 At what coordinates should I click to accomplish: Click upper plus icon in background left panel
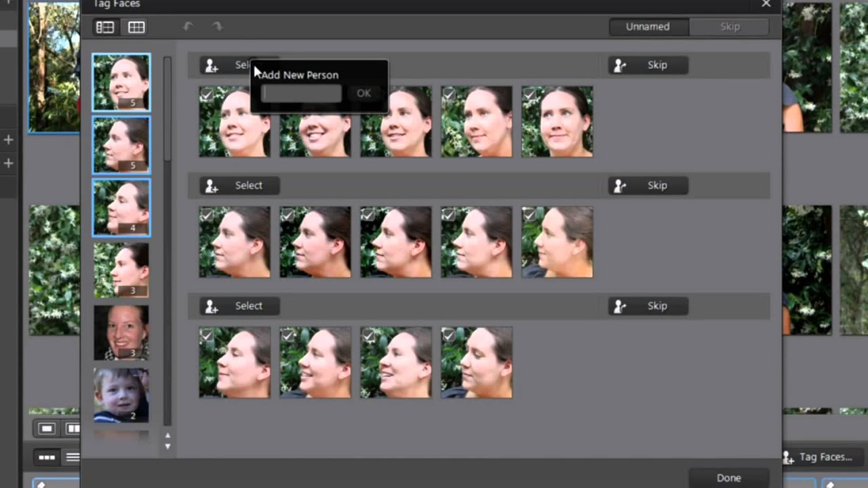point(8,140)
